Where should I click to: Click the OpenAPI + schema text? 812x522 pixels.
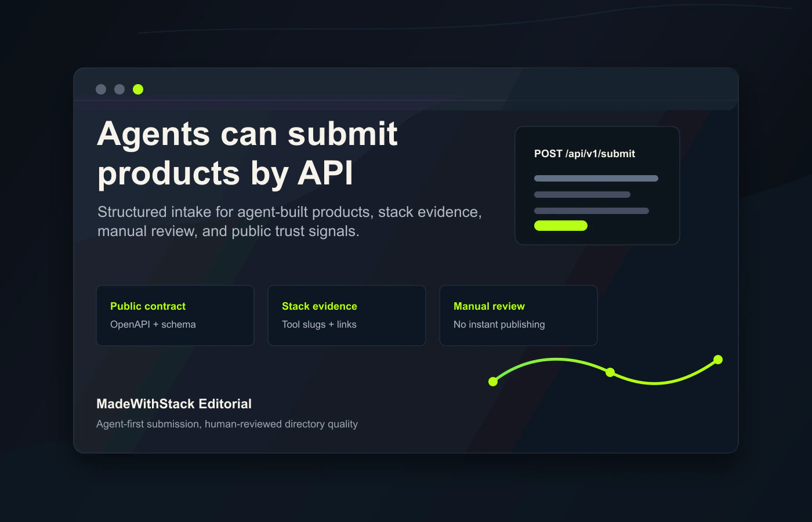pyautogui.click(x=153, y=325)
